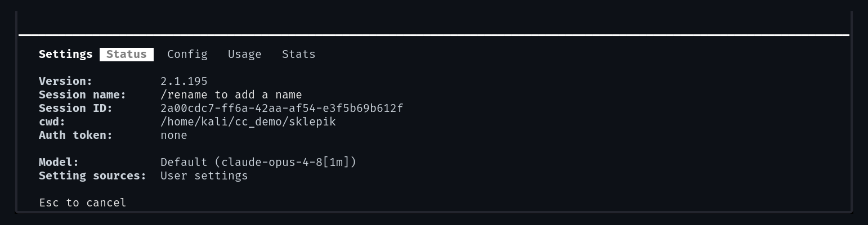Switch to the Status tab
The height and width of the screenshot is (225, 868).
[127, 55]
